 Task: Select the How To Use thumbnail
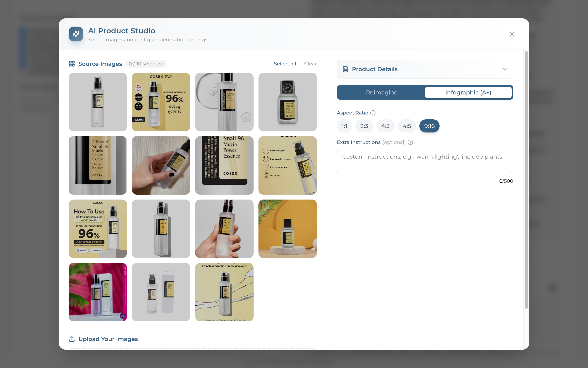click(98, 229)
